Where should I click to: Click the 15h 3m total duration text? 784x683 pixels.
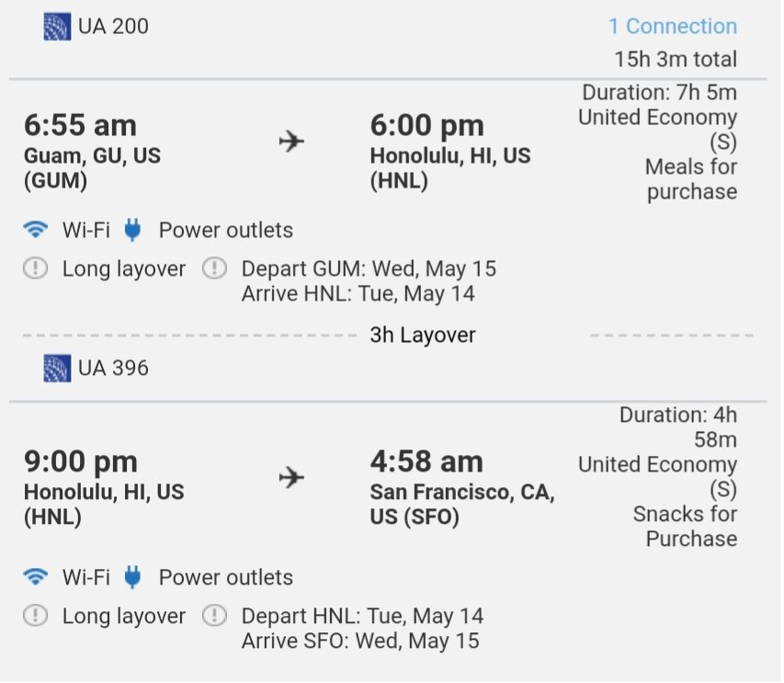coord(676,59)
